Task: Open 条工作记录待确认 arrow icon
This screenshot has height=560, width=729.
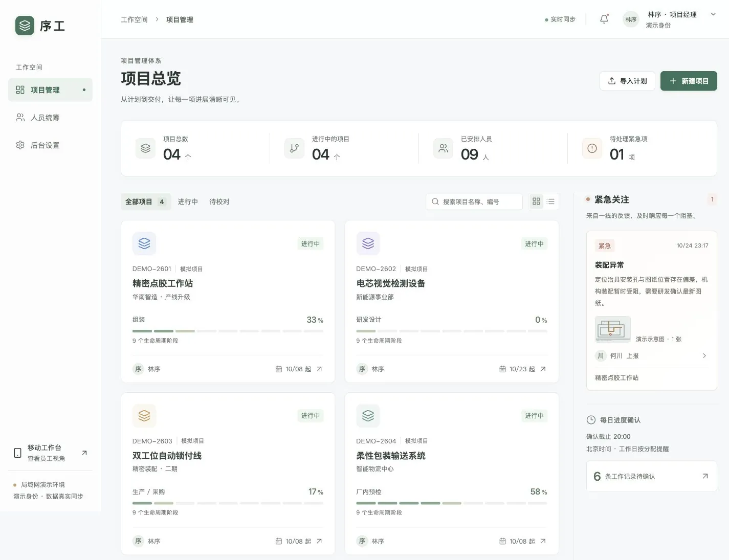Action: (x=705, y=476)
